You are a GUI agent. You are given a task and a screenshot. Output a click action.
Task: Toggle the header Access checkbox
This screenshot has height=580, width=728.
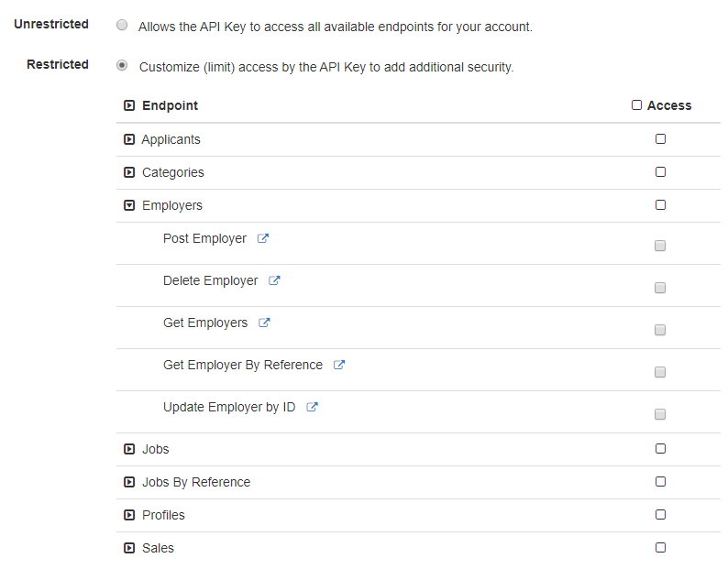click(x=637, y=105)
